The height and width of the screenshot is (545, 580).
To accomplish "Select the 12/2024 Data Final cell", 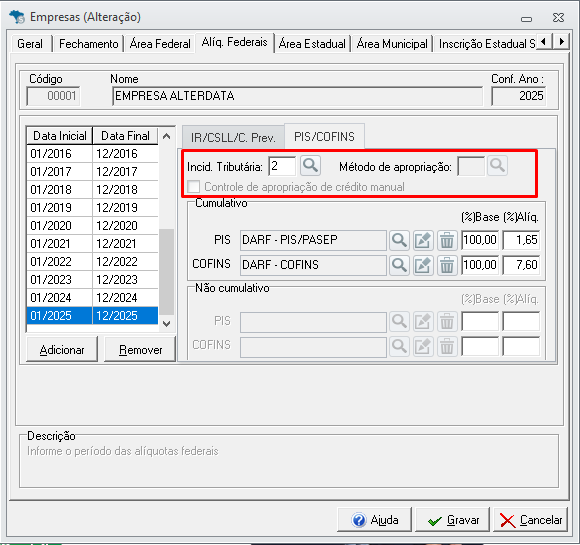I will coord(125,298).
